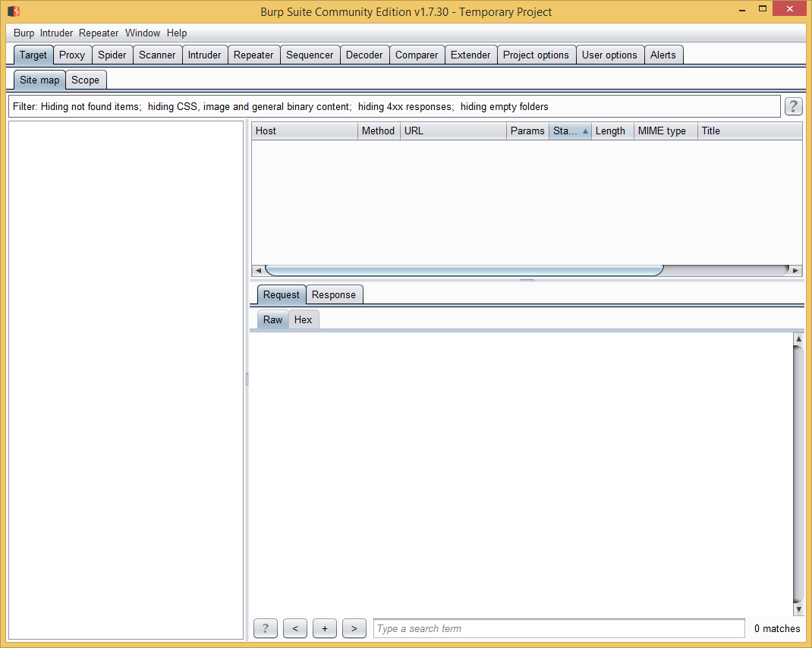This screenshot has height=648, width=812.
Task: Click the horizontal scrollbar thumb of the table
Action: tap(464, 270)
